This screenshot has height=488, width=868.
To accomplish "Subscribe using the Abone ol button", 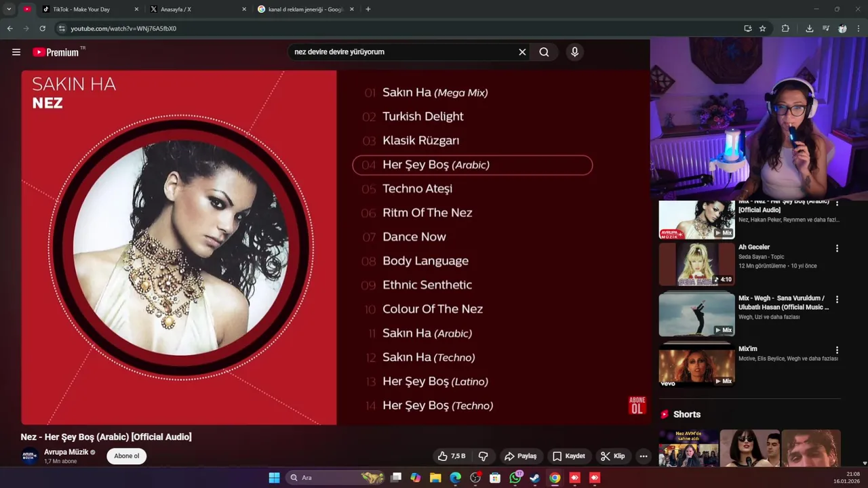I will pos(126,456).
